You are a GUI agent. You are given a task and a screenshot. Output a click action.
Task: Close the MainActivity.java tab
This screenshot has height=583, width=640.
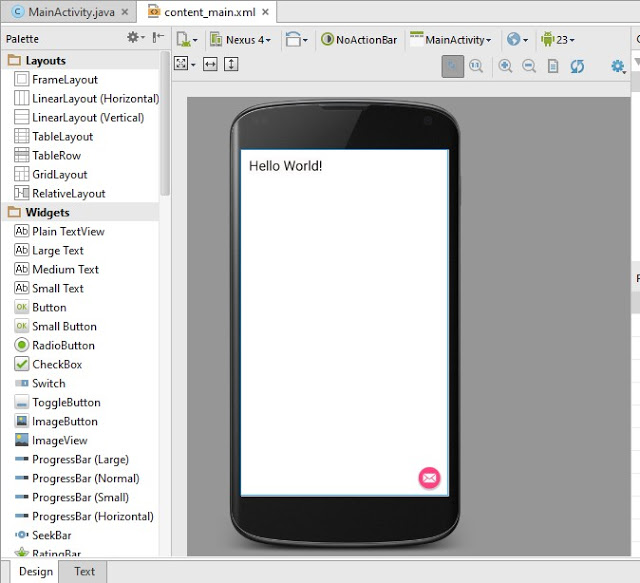tap(125, 12)
